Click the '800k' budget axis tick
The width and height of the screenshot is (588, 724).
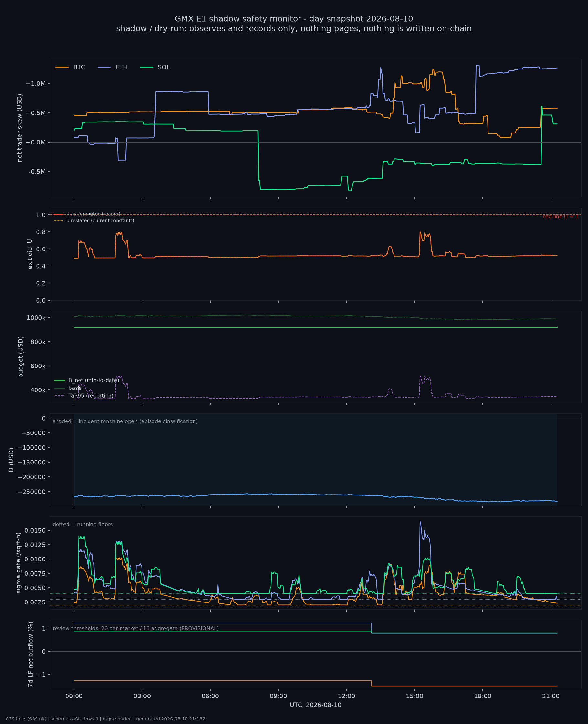tap(38, 342)
